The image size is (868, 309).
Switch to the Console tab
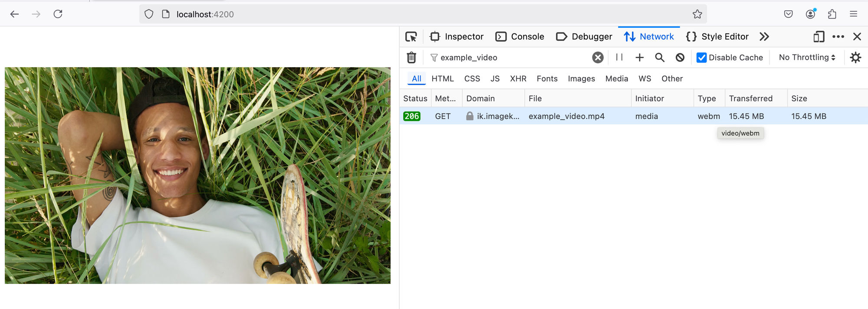coord(520,37)
